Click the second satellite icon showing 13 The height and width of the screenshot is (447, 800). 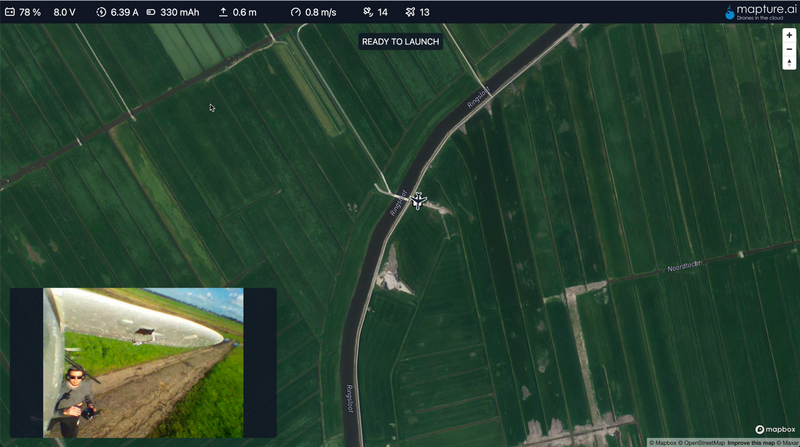pyautogui.click(x=410, y=12)
